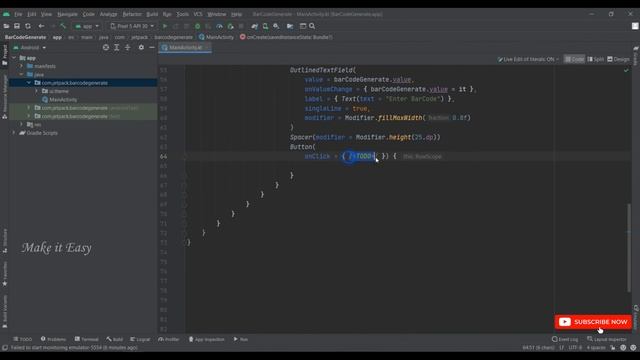Click the SDK Manager toolbar icon

point(276,26)
